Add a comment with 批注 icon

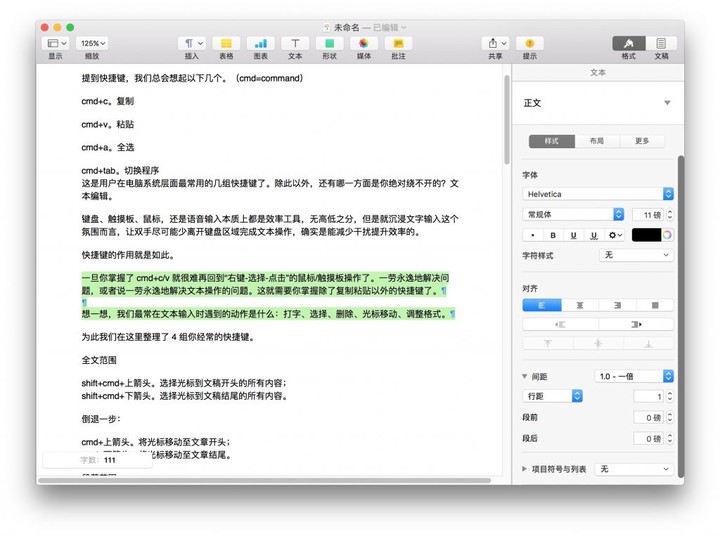pos(398,43)
